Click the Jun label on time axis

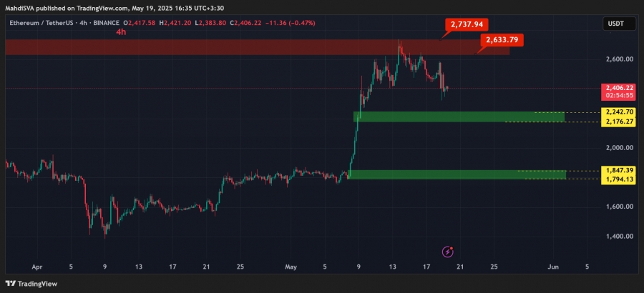tap(553, 267)
